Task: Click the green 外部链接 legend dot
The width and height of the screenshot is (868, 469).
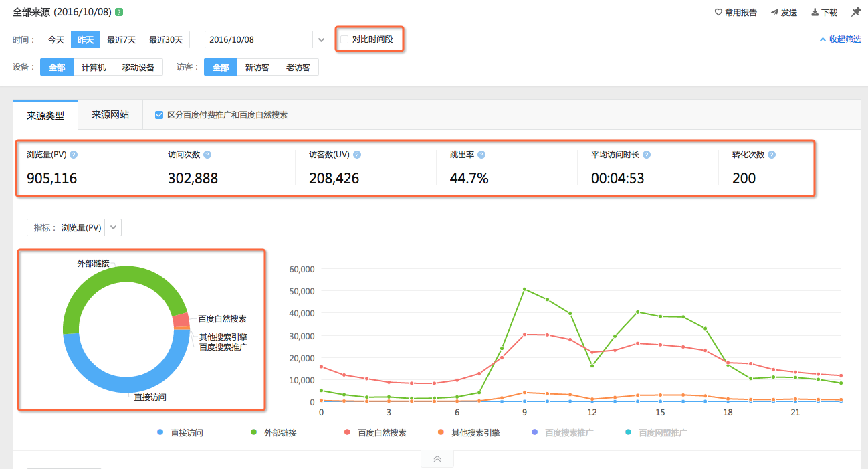Action: 253,433
